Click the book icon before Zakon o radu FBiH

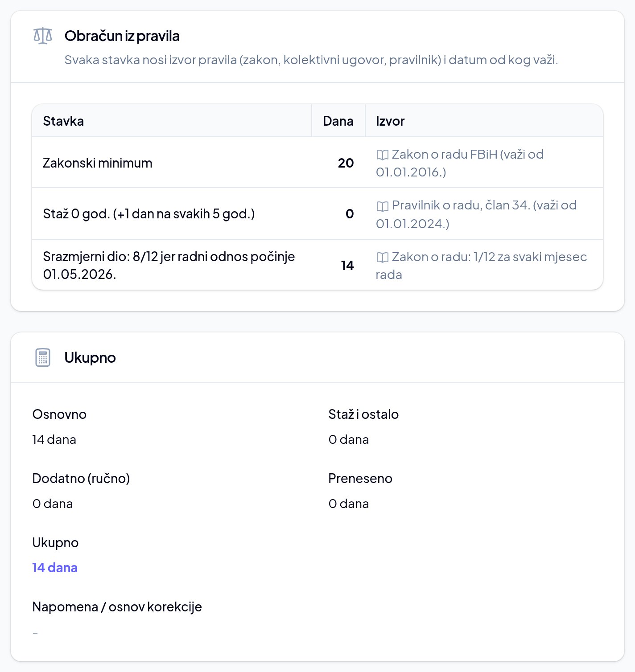coord(382,155)
